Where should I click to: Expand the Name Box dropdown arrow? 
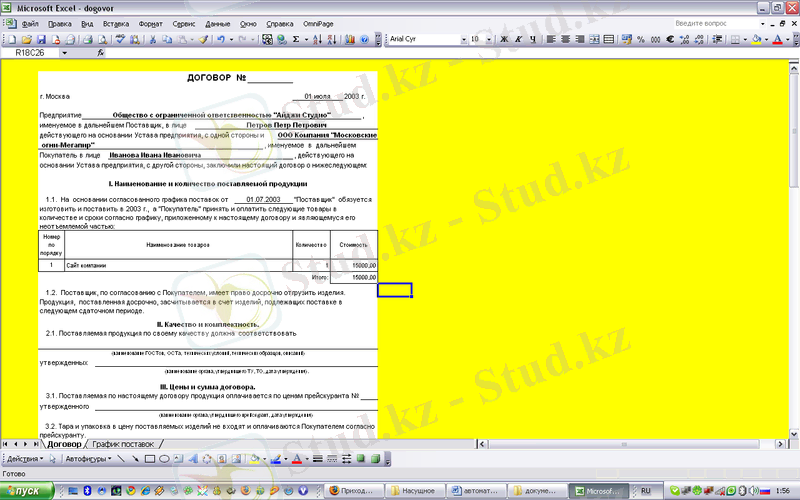pyautogui.click(x=64, y=53)
